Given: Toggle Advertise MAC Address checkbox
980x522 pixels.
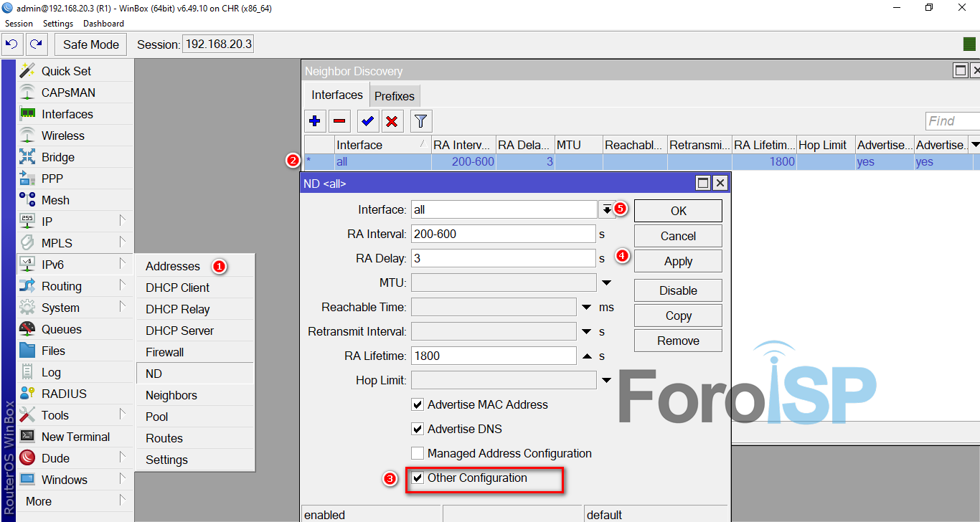Looking at the screenshot, I should 418,405.
